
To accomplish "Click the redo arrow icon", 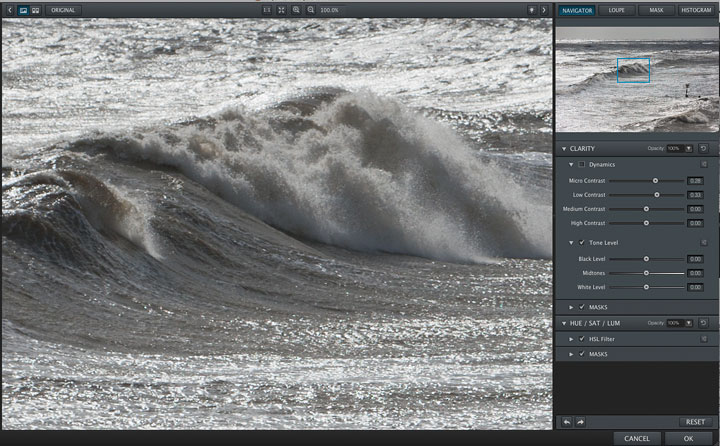I will click(x=580, y=422).
